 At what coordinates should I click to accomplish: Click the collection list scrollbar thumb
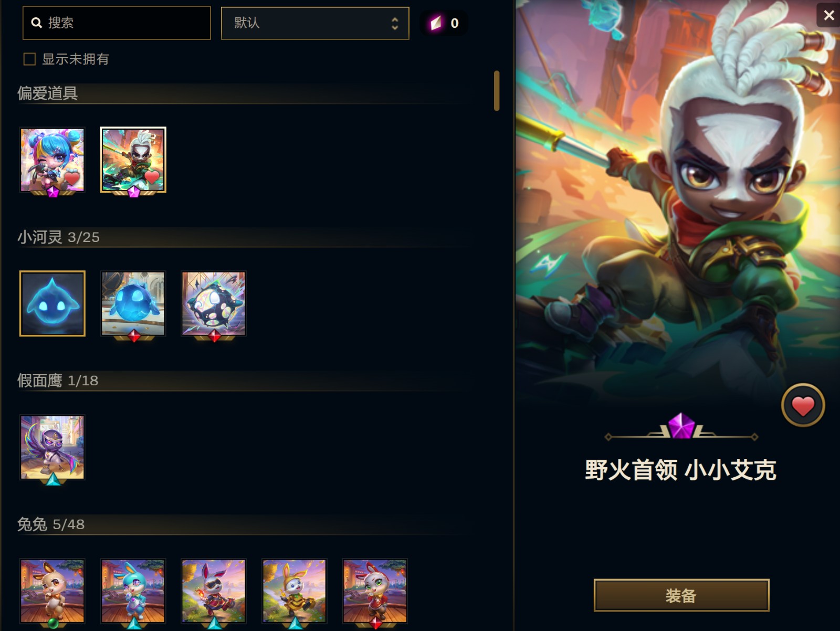497,91
